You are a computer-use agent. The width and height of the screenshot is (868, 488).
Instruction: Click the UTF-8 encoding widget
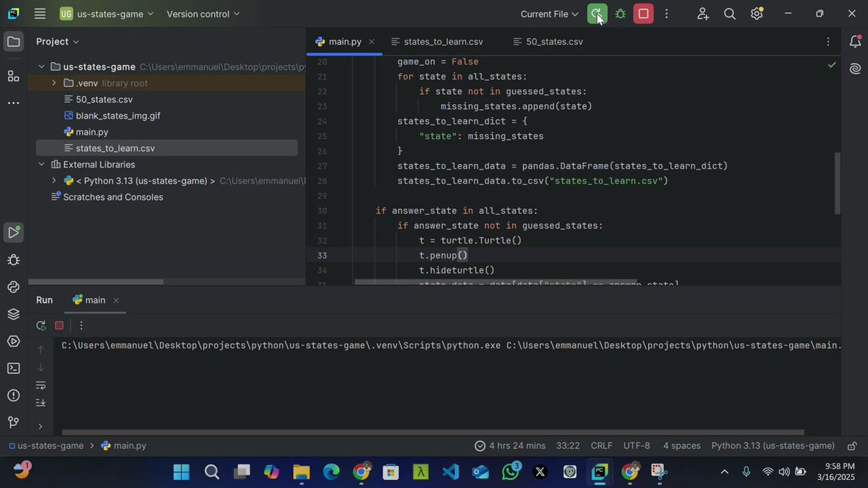[x=637, y=446]
